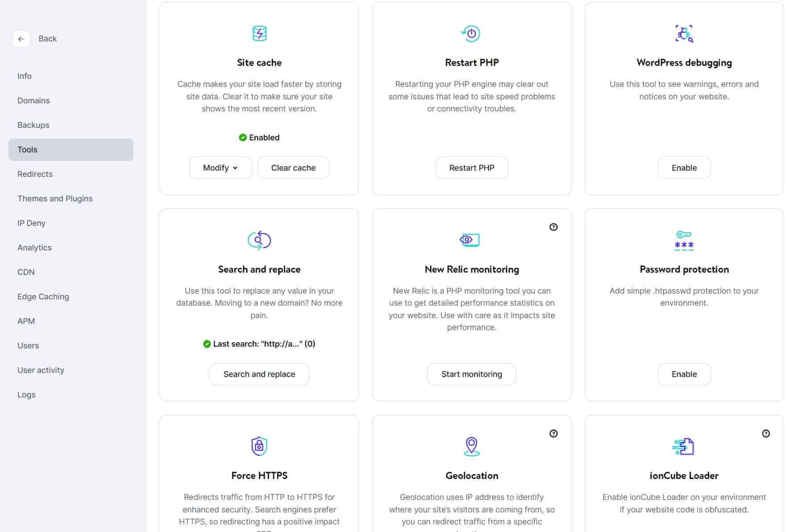
Task: Click the Force HTTPS shield icon
Action: [x=259, y=446]
